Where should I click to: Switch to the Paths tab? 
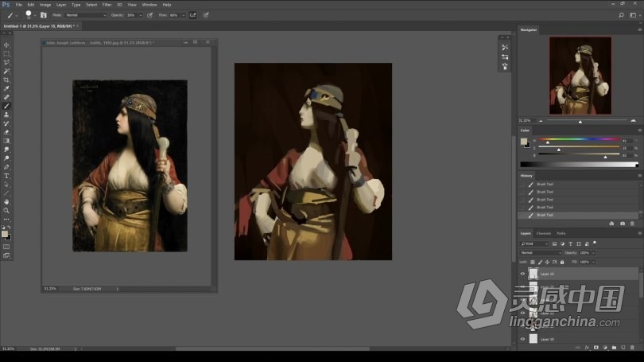561,233
